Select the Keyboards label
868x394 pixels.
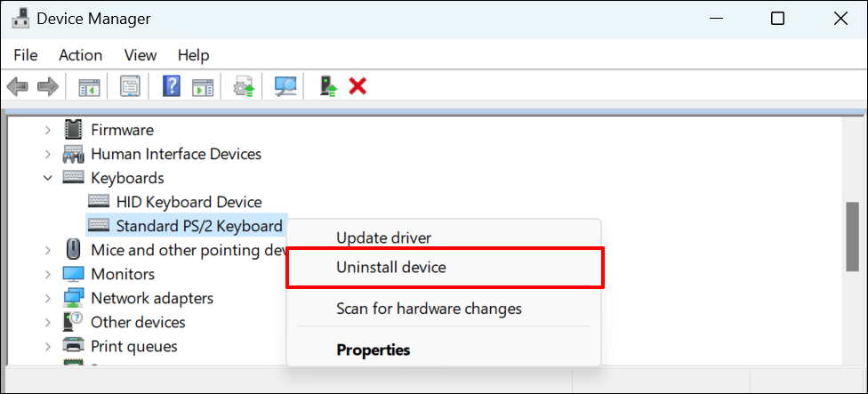tap(127, 178)
